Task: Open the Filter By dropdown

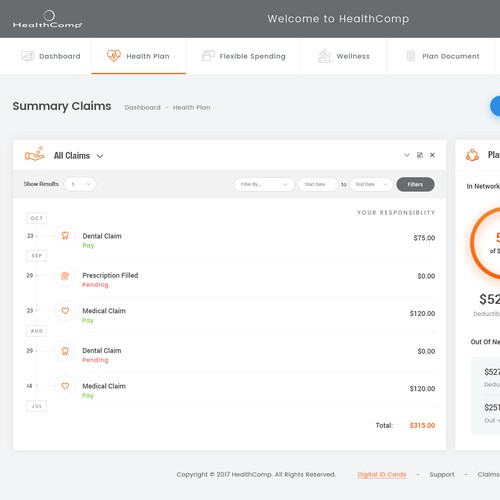Action: coord(264,184)
